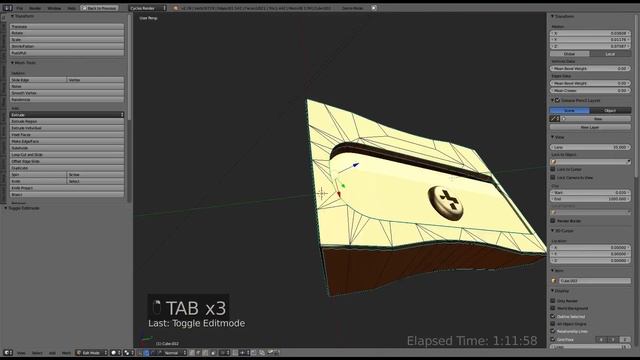Image resolution: width=640 pixels, height=360 pixels.
Task: Open the Help menu
Action: [71, 8]
